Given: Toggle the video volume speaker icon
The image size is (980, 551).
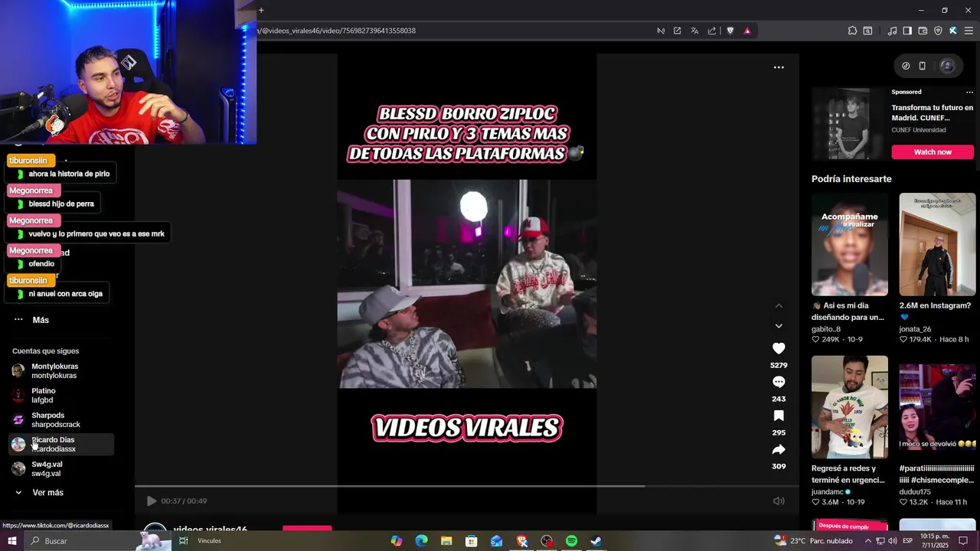Looking at the screenshot, I should 779,501.
